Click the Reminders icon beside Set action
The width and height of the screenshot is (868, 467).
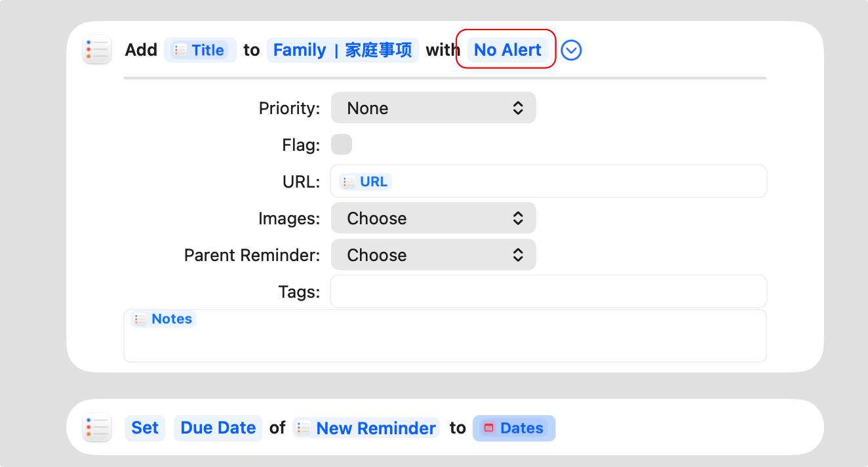pos(96,428)
